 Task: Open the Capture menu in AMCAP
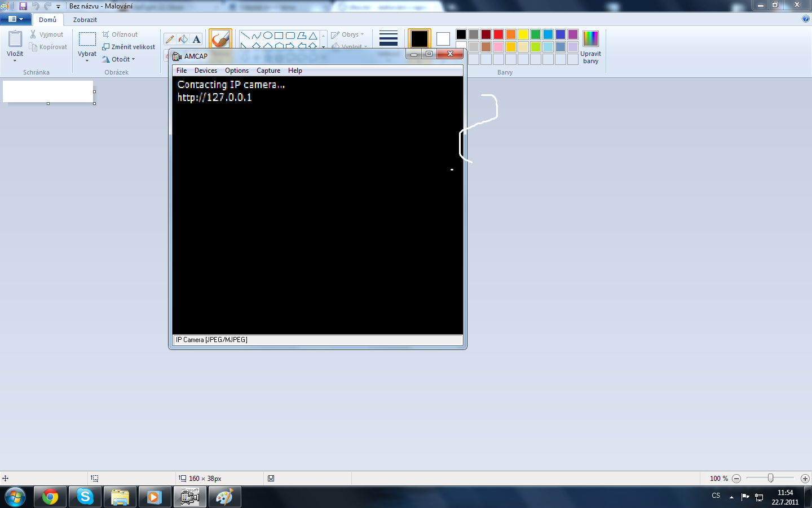click(268, 71)
